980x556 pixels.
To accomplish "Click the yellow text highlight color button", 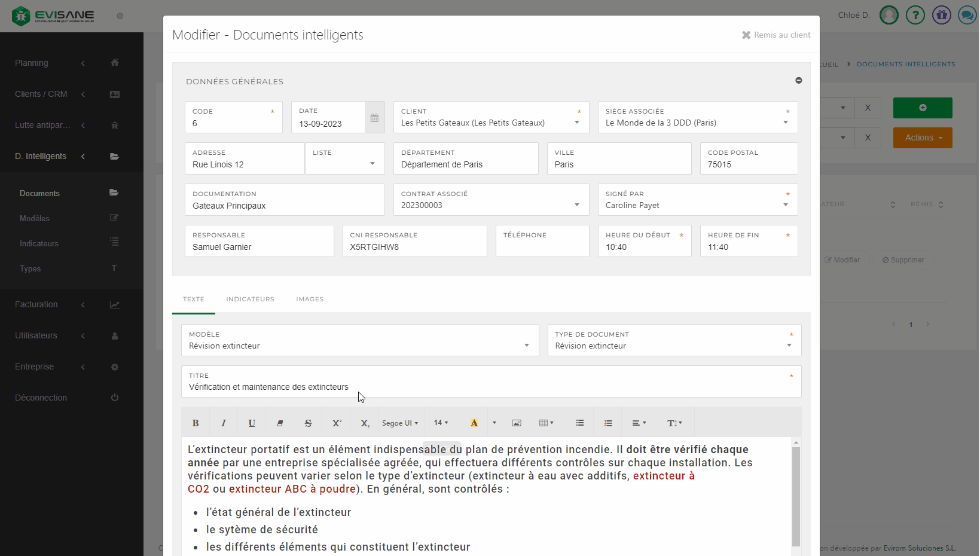I will point(474,423).
